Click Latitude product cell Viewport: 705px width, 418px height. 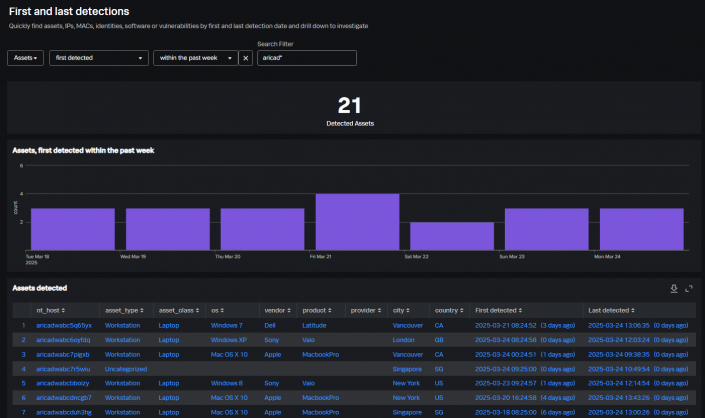[x=314, y=325]
